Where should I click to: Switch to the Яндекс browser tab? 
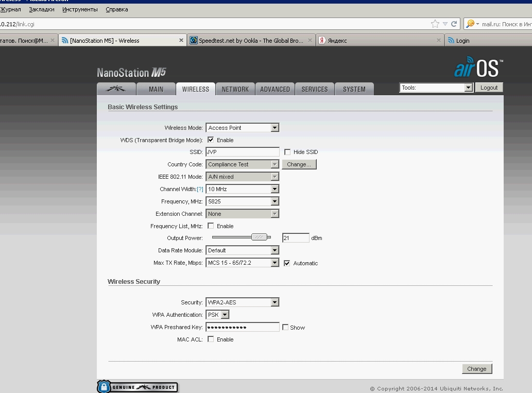tap(380, 40)
